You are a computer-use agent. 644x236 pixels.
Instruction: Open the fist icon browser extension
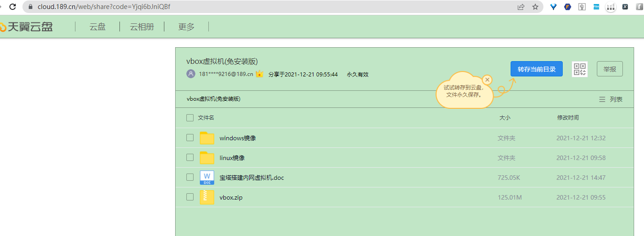(582, 7)
